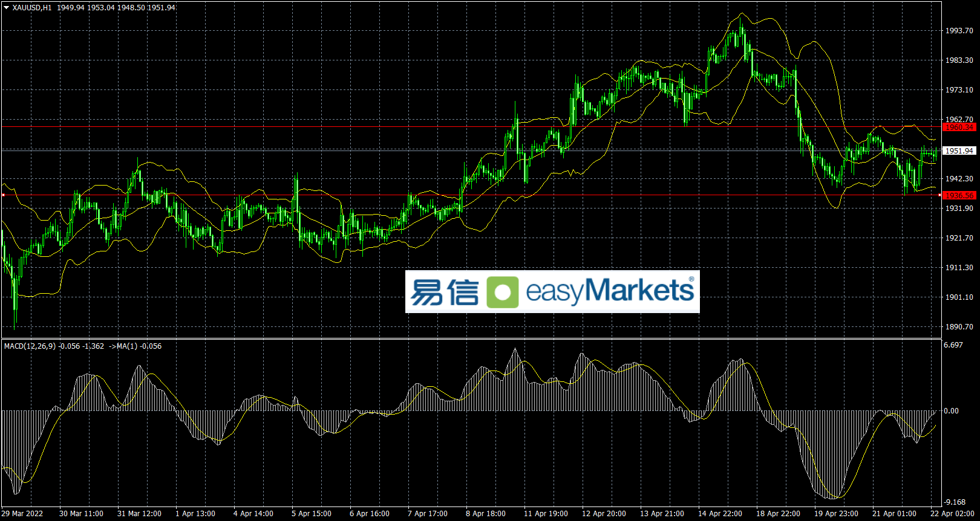
Task: Click the MACD zero level label 0.00
Action: tap(952, 411)
